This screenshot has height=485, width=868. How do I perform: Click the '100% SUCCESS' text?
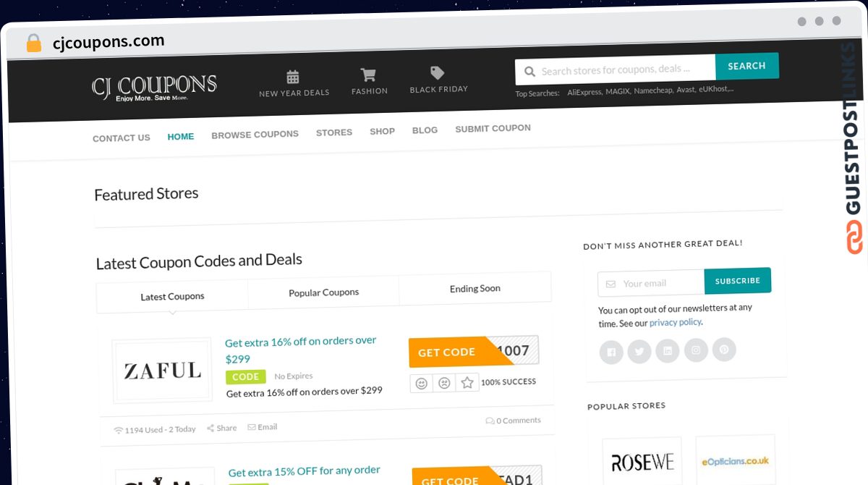pyautogui.click(x=509, y=381)
